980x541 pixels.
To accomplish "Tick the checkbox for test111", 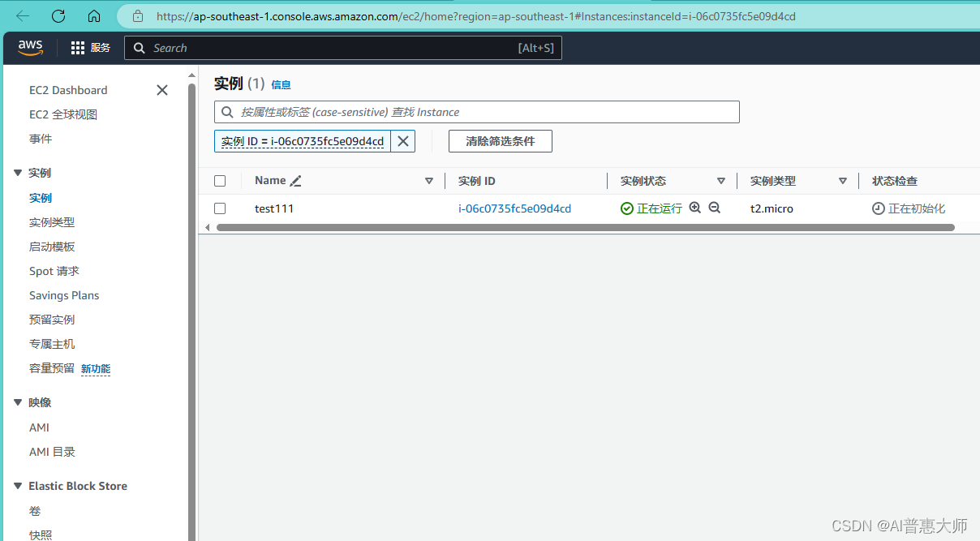I will [x=220, y=208].
